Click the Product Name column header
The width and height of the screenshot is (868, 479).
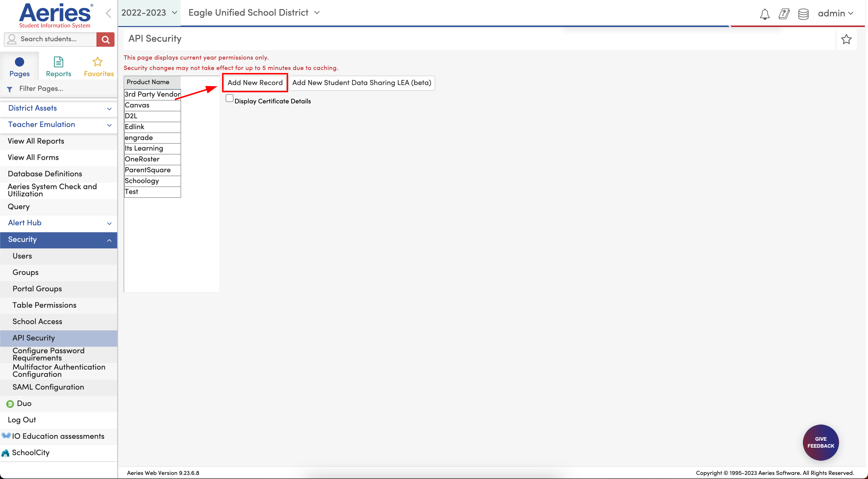coord(152,82)
